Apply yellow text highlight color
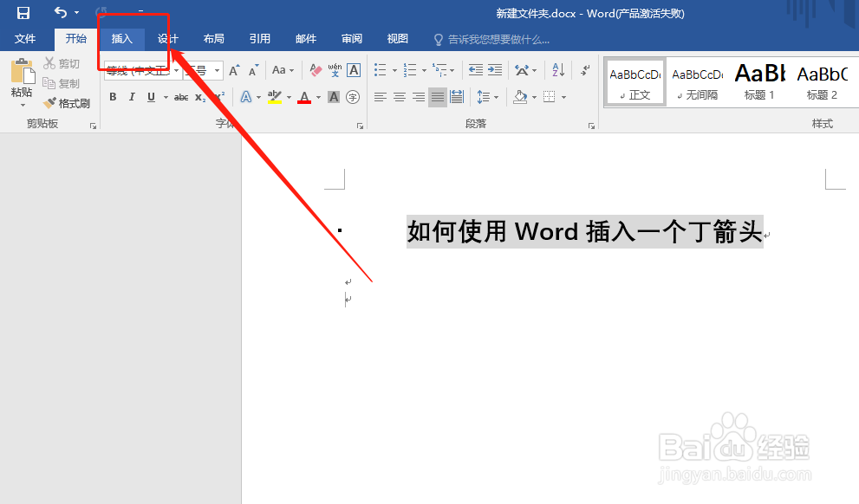Screen dimensions: 859x504 [275, 97]
